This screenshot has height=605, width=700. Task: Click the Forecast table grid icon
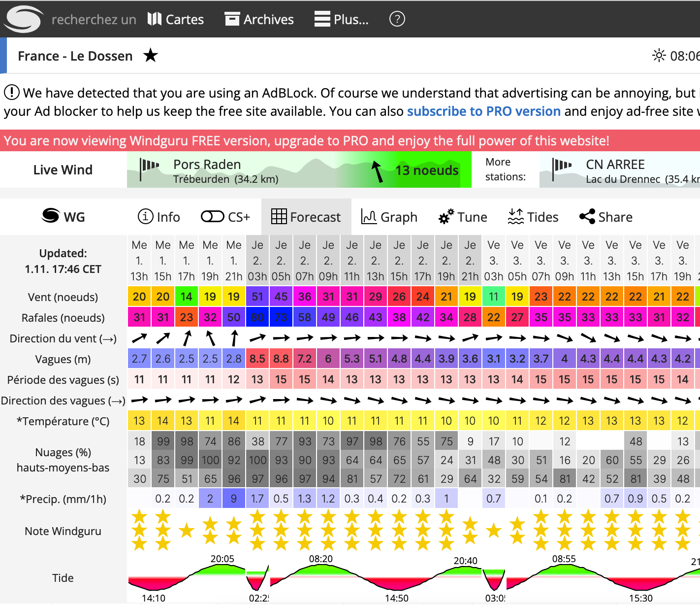[x=279, y=216]
